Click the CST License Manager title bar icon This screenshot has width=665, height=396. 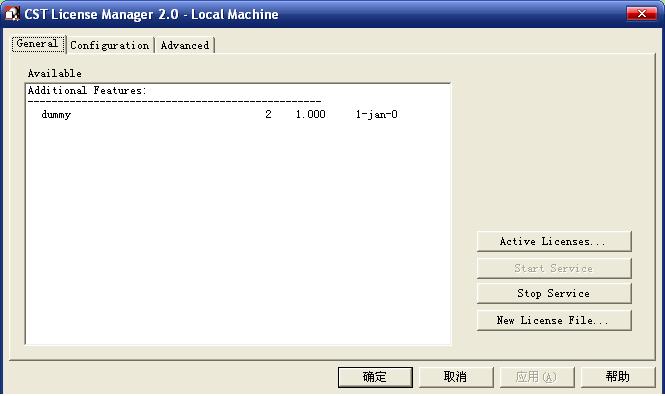(x=12, y=14)
